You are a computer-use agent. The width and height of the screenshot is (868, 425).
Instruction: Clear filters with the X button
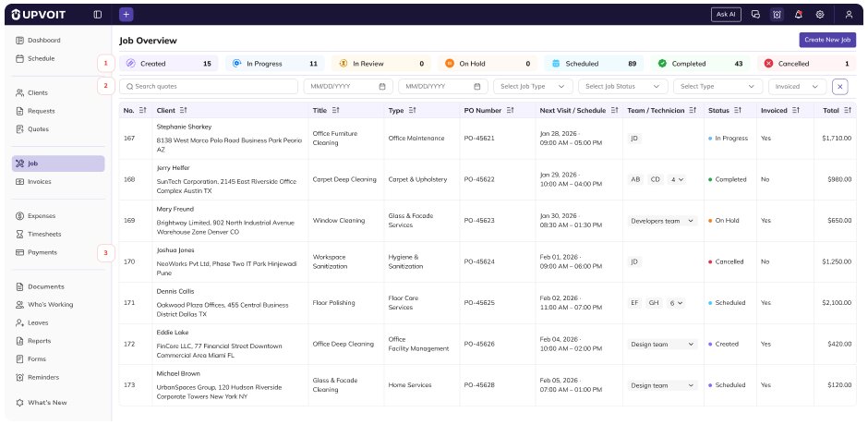coord(839,86)
